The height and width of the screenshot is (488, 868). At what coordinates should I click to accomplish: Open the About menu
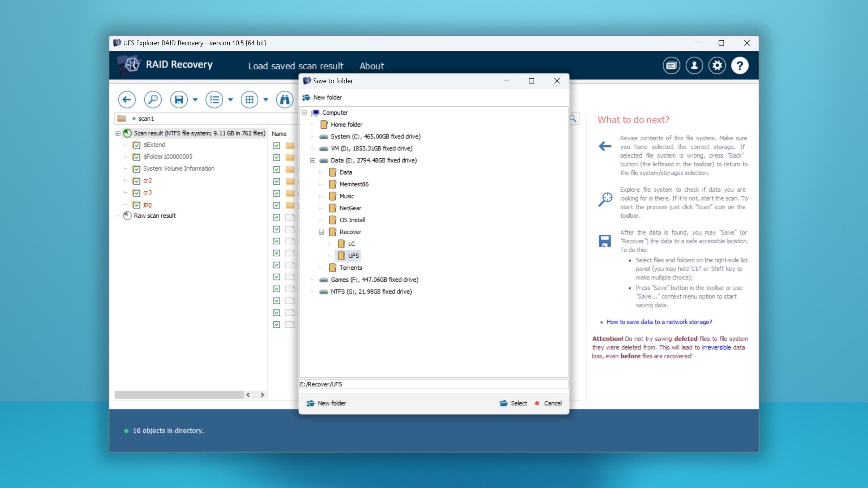tap(372, 66)
